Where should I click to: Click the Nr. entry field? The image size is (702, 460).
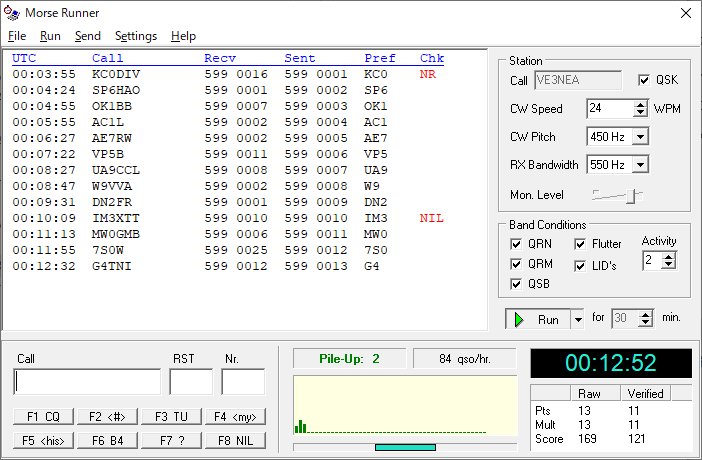tap(243, 382)
